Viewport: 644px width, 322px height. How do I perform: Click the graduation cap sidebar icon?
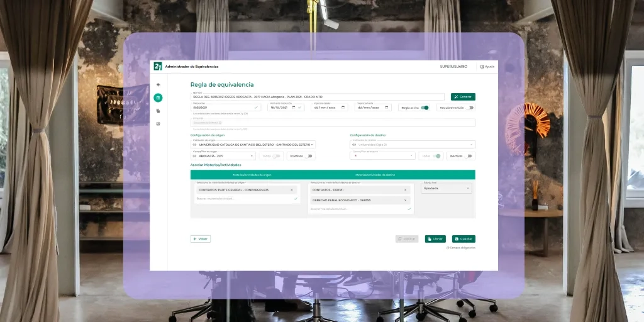tap(158, 85)
